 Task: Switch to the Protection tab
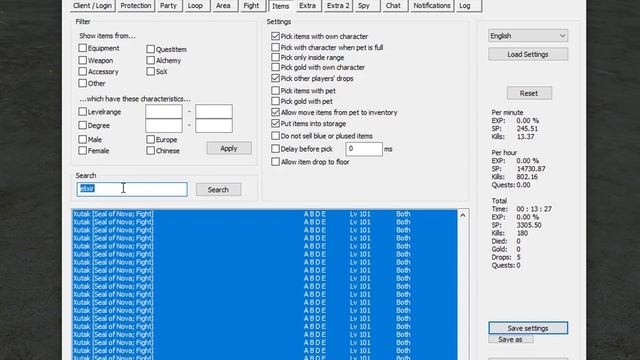pyautogui.click(x=136, y=6)
